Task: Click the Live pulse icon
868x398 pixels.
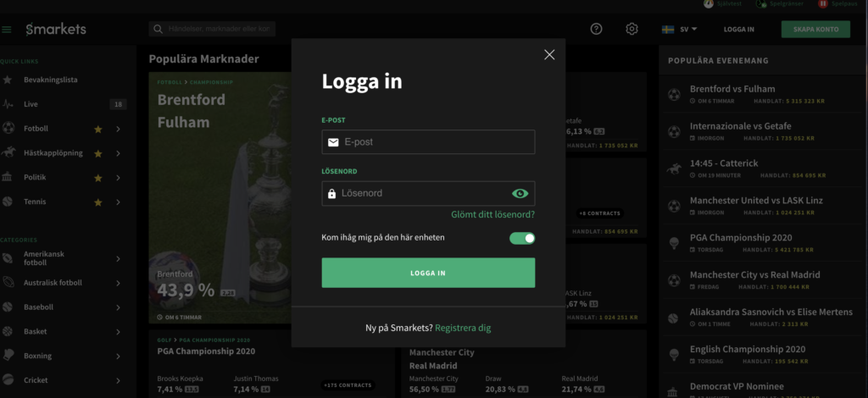Action: 8,104
